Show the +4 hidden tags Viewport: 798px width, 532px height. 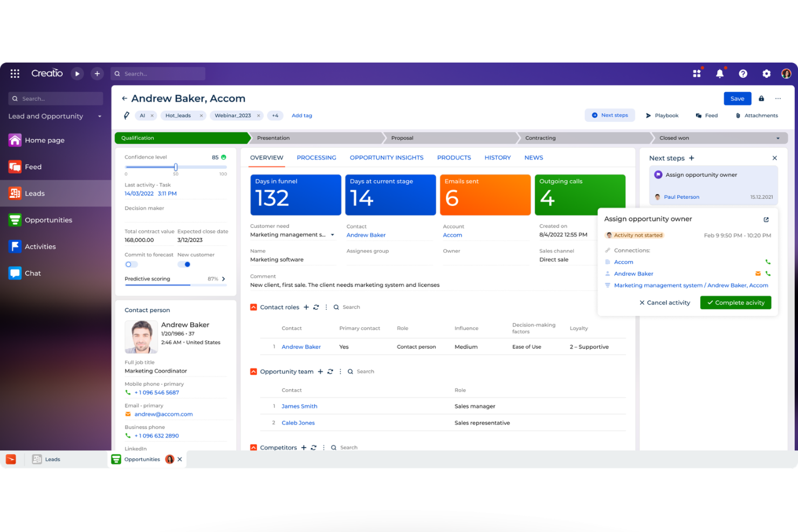tap(275, 115)
